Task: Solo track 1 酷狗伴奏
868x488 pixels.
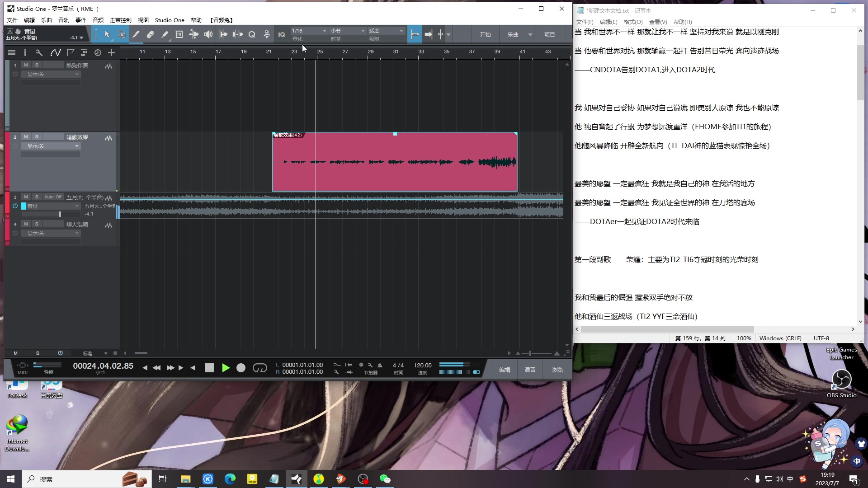Action: click(37, 65)
